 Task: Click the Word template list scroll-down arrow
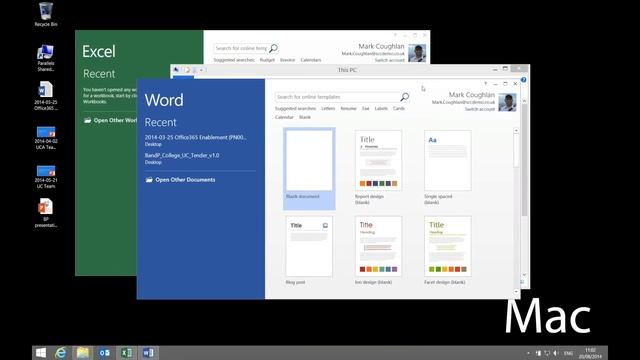[516, 292]
